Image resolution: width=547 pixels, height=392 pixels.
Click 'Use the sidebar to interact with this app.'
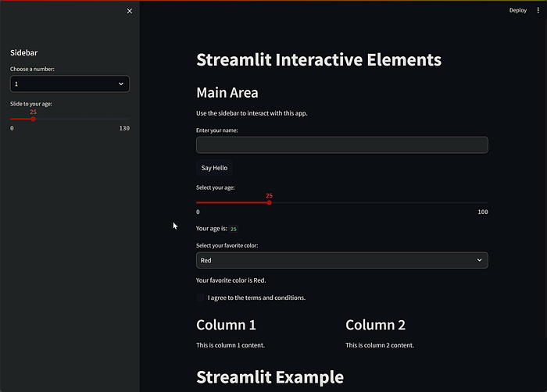(x=252, y=113)
